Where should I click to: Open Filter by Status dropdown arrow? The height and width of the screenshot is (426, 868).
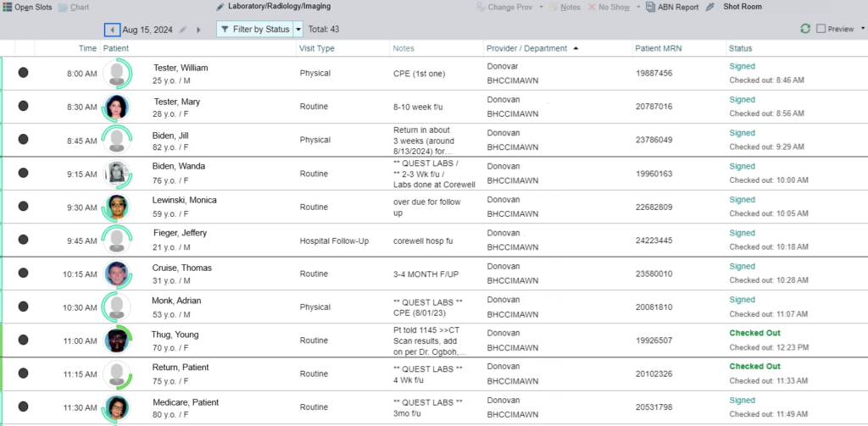(298, 30)
